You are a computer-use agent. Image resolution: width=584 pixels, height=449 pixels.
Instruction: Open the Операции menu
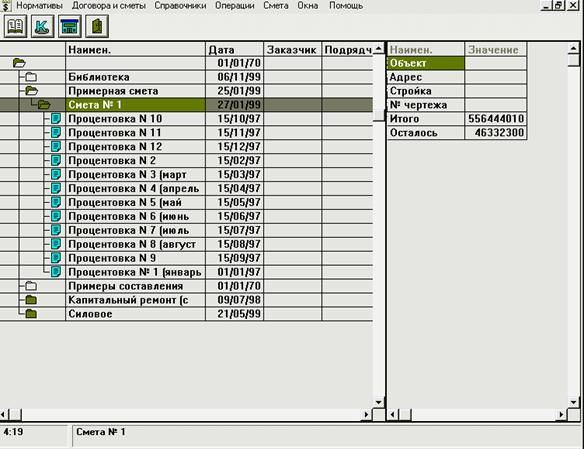point(235,6)
